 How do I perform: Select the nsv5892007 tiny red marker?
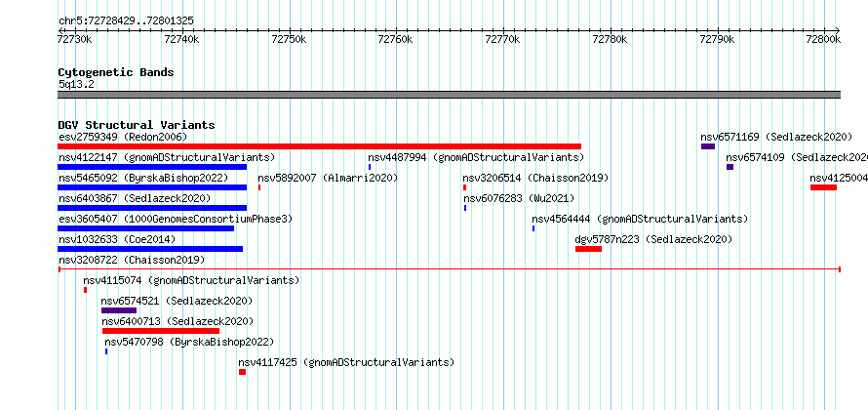point(259,187)
